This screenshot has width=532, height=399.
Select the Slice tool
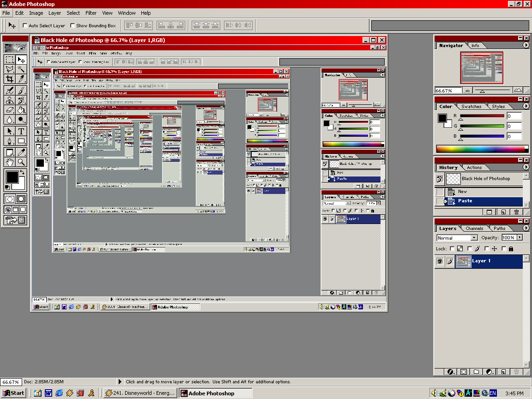[21, 79]
